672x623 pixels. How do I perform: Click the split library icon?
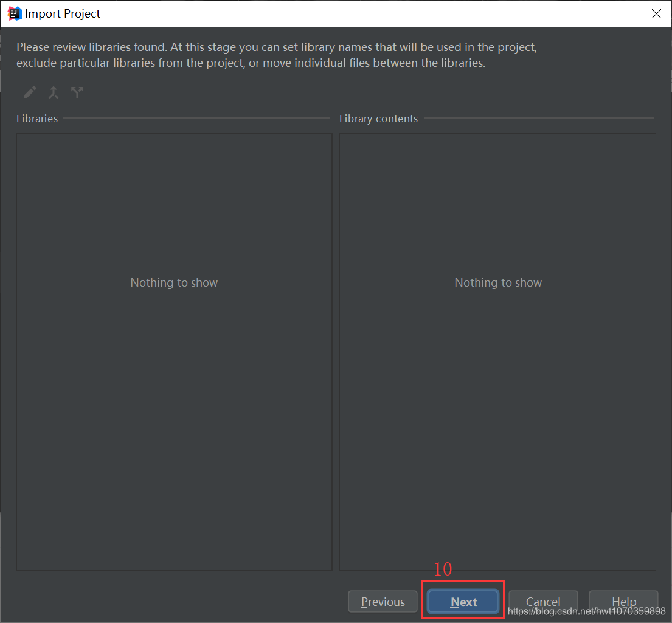(x=77, y=92)
